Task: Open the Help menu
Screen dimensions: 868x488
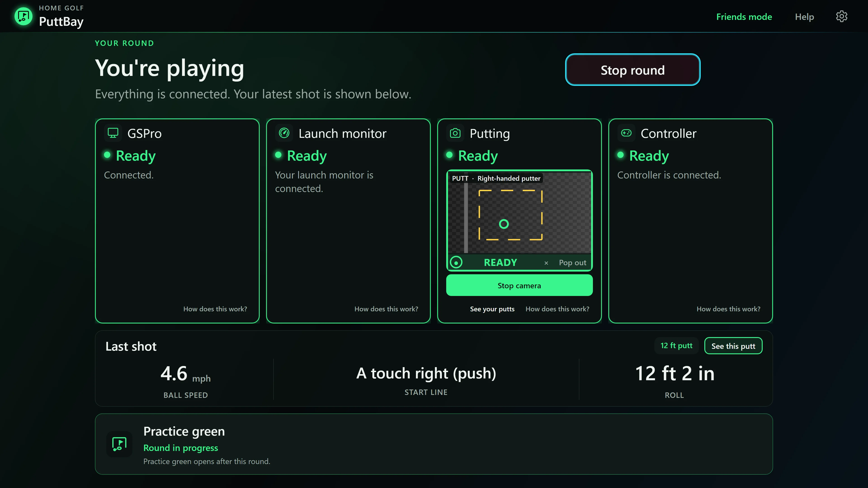Action: click(x=804, y=16)
